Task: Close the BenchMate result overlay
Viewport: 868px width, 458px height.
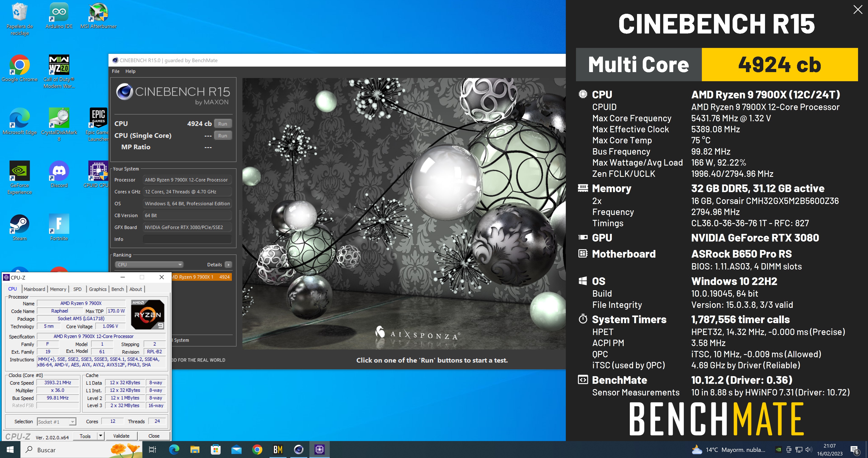Action: [858, 10]
